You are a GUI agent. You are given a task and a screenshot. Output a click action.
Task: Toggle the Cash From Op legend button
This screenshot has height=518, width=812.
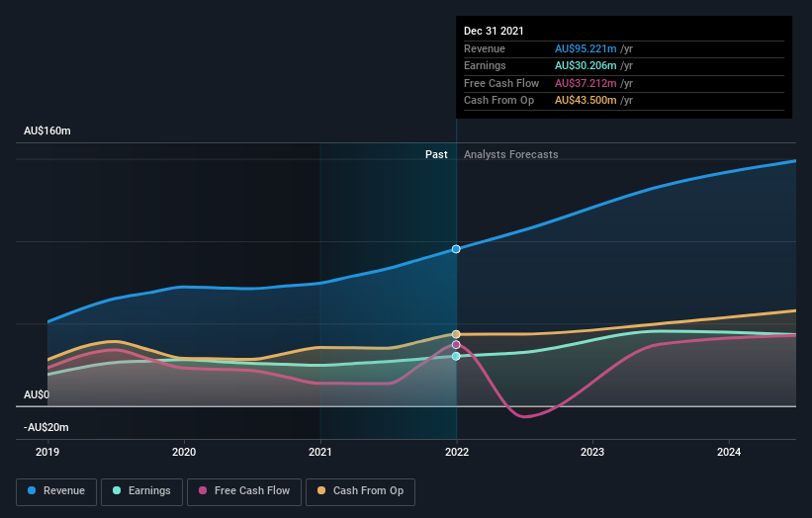point(360,491)
